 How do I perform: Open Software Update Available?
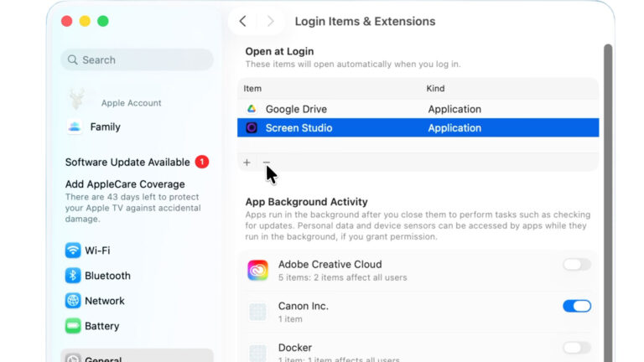pos(127,162)
